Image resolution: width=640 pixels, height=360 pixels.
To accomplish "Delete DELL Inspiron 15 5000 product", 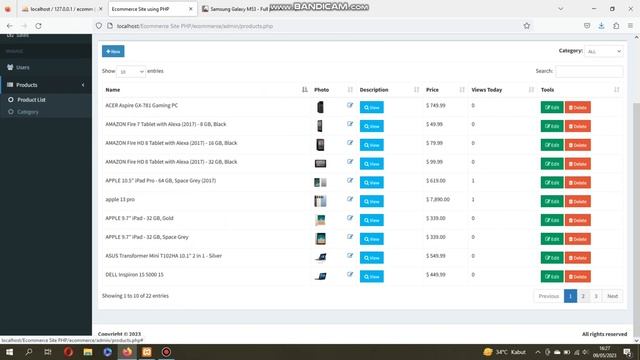I will tap(578, 276).
